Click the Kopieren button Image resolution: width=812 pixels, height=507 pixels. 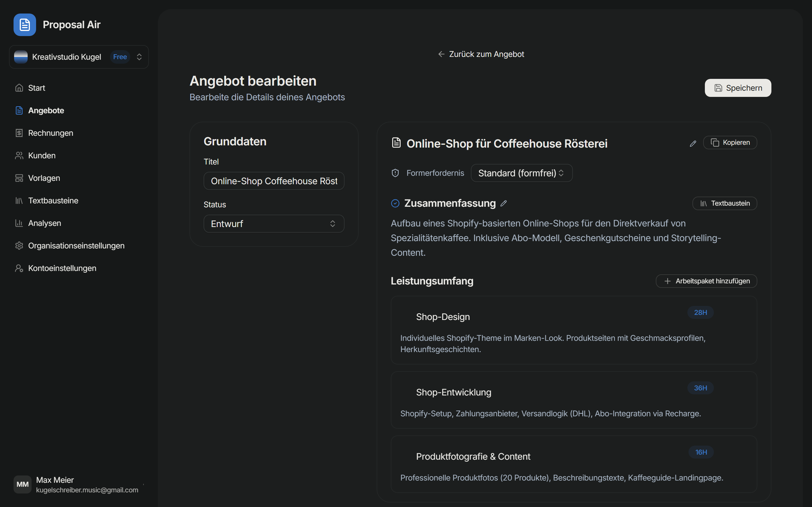coord(730,143)
